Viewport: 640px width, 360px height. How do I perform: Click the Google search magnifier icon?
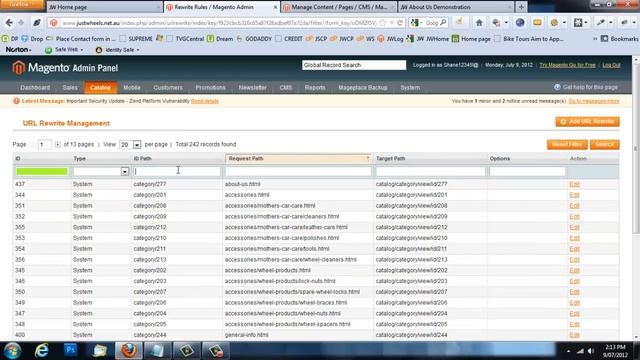[x=443, y=23]
